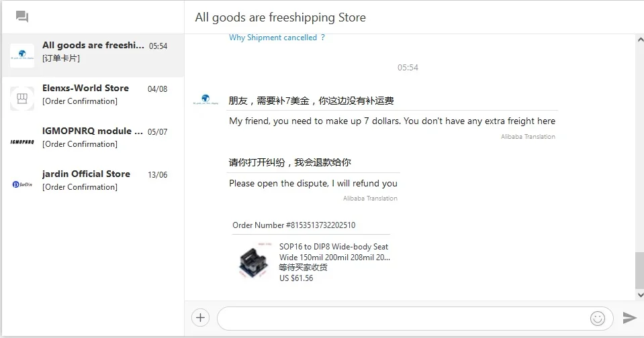The width and height of the screenshot is (644, 338).
Task: Open the Elenxs-World Store conversation
Action: tap(93, 99)
